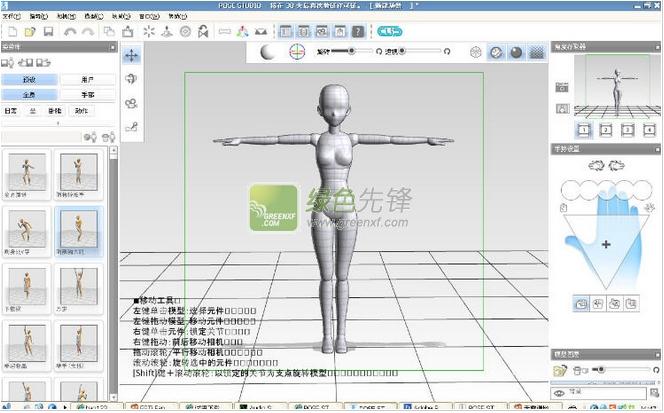Adjust the model settings slider
Image resolution: width=664 pixels, height=413 pixels.
tap(621, 370)
